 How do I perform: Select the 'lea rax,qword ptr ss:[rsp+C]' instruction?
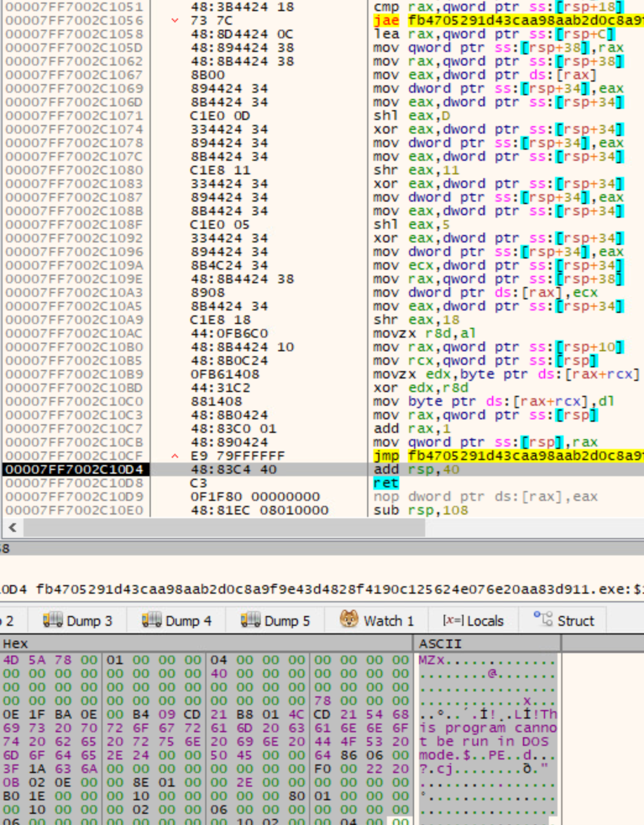494,34
